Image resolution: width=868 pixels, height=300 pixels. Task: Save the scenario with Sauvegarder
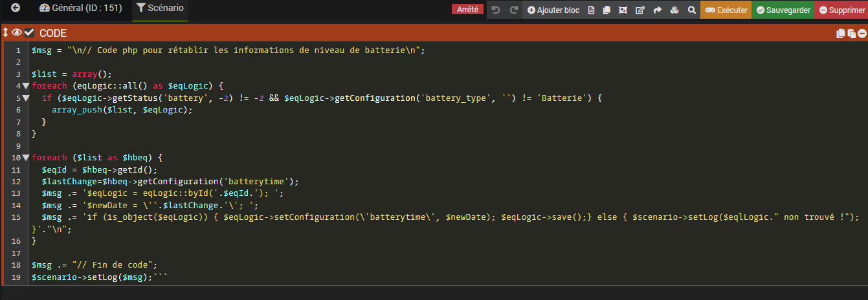(x=783, y=10)
